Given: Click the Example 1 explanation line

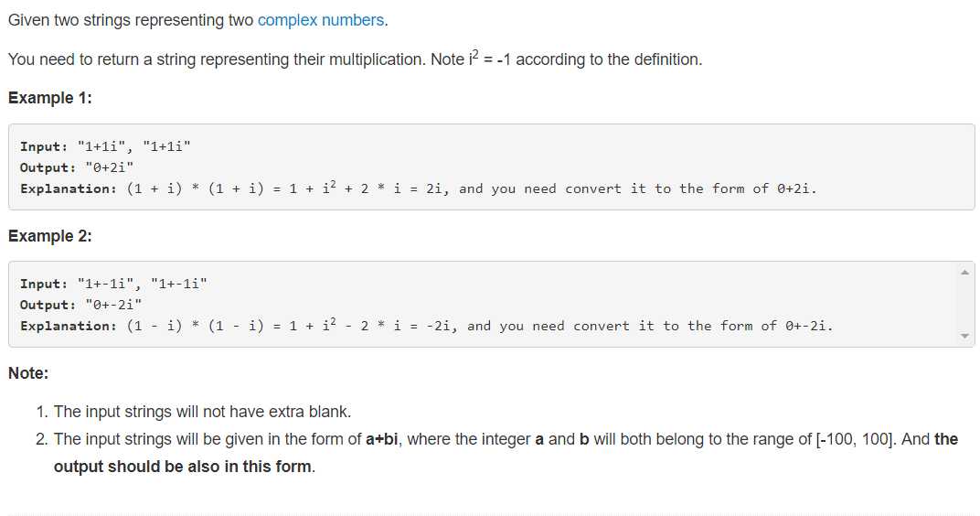Looking at the screenshot, I should (418, 188).
